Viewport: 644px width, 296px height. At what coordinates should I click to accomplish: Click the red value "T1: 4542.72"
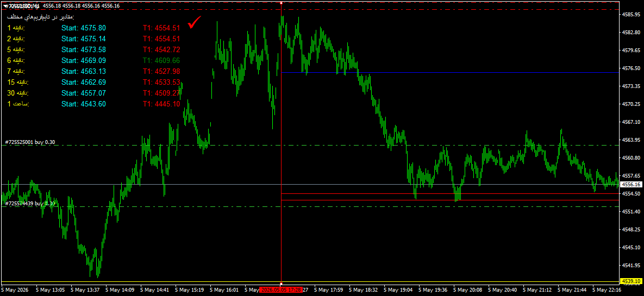coord(162,49)
